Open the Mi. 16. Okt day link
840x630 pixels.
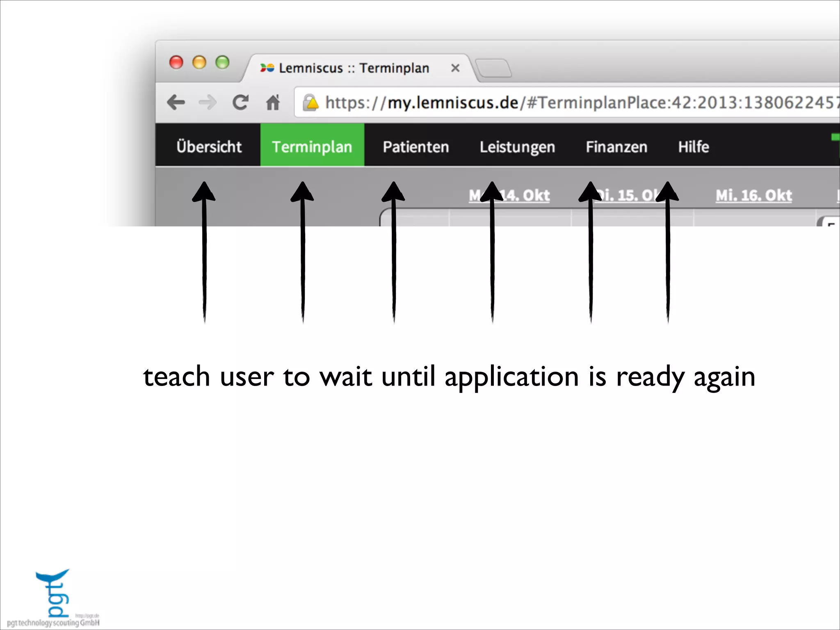[x=754, y=195]
